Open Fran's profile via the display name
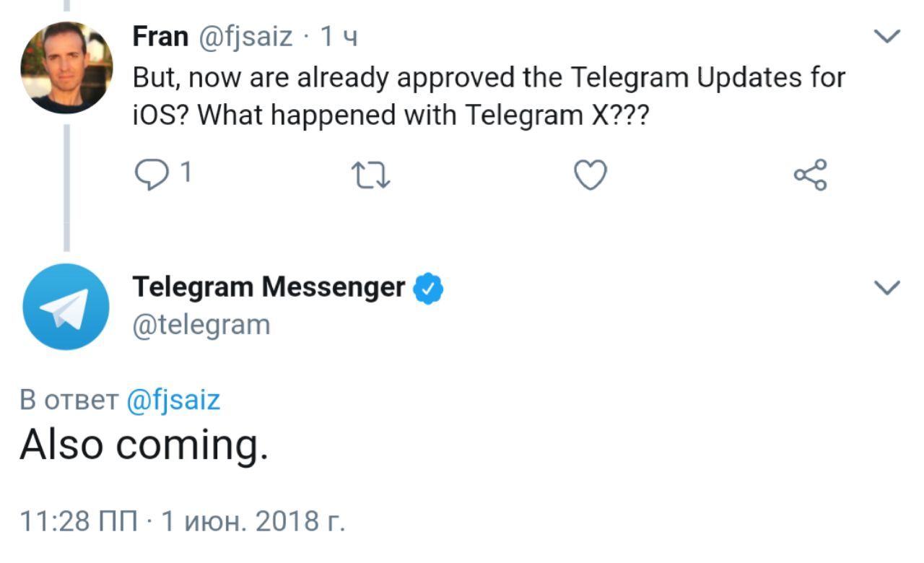Viewport: 924px width, 563px height. pos(160,36)
